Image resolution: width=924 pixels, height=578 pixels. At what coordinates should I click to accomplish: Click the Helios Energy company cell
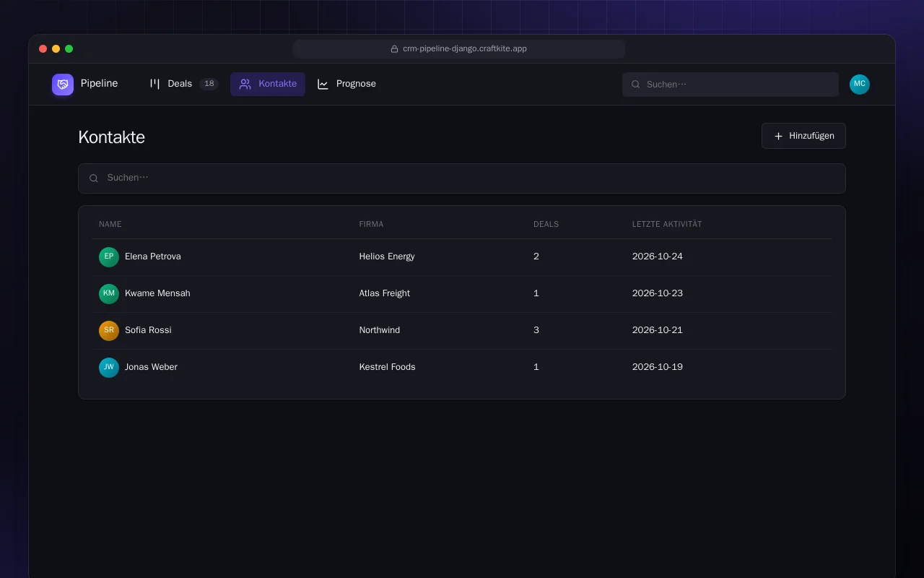[387, 256]
